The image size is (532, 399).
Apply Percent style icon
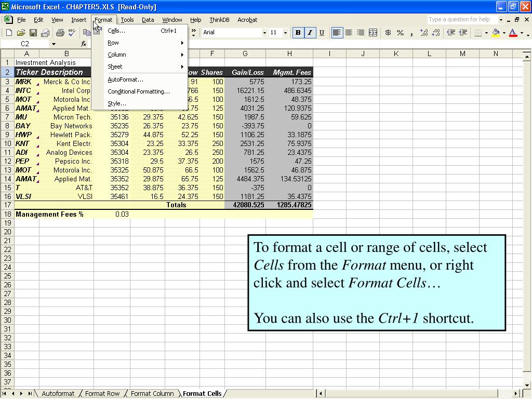click(401, 33)
